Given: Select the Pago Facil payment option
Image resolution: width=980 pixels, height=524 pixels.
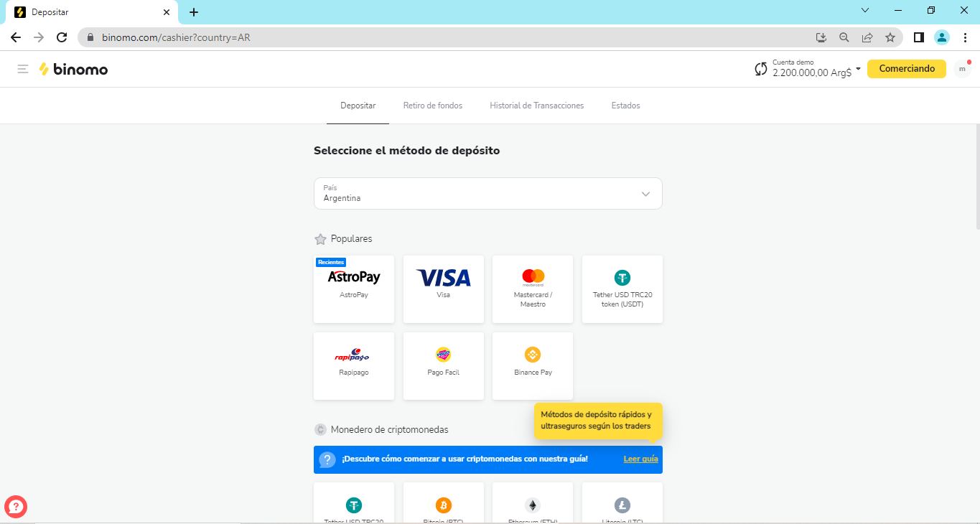Looking at the screenshot, I should point(443,366).
